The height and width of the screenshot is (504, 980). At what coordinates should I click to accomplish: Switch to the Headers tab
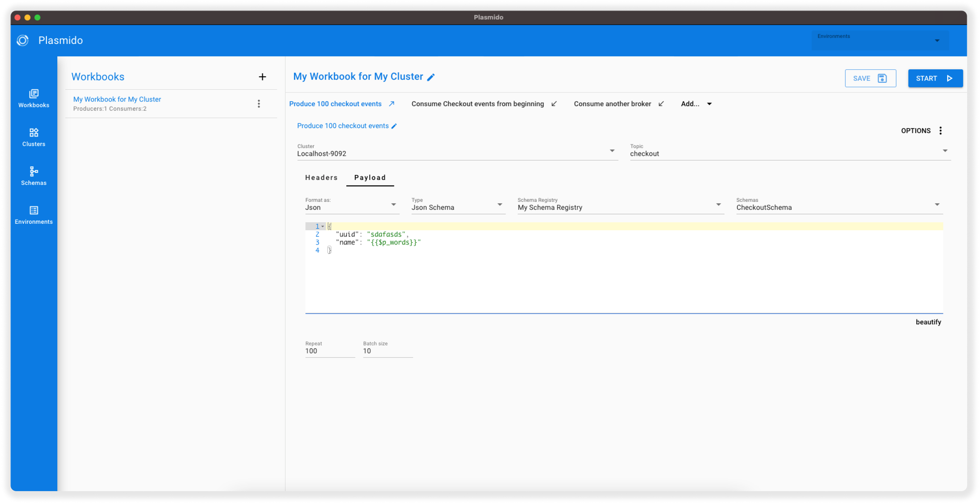(x=321, y=178)
